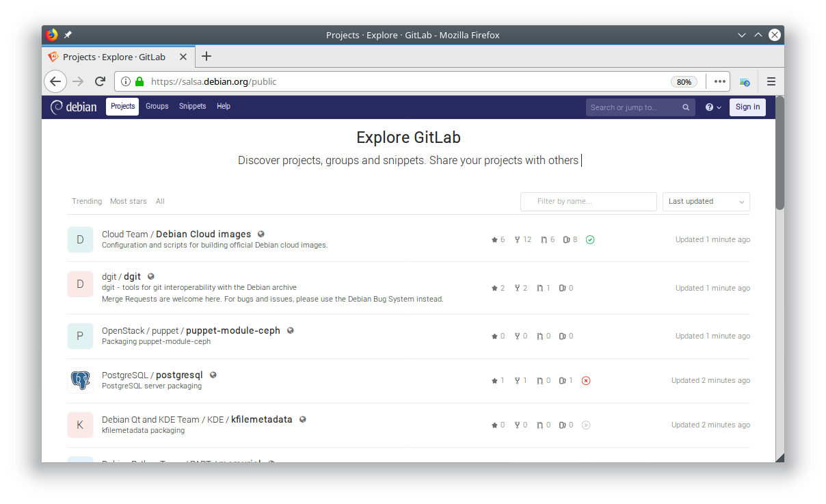The height and width of the screenshot is (504, 826).
Task: Open the Groups navigation item
Action: tap(157, 106)
